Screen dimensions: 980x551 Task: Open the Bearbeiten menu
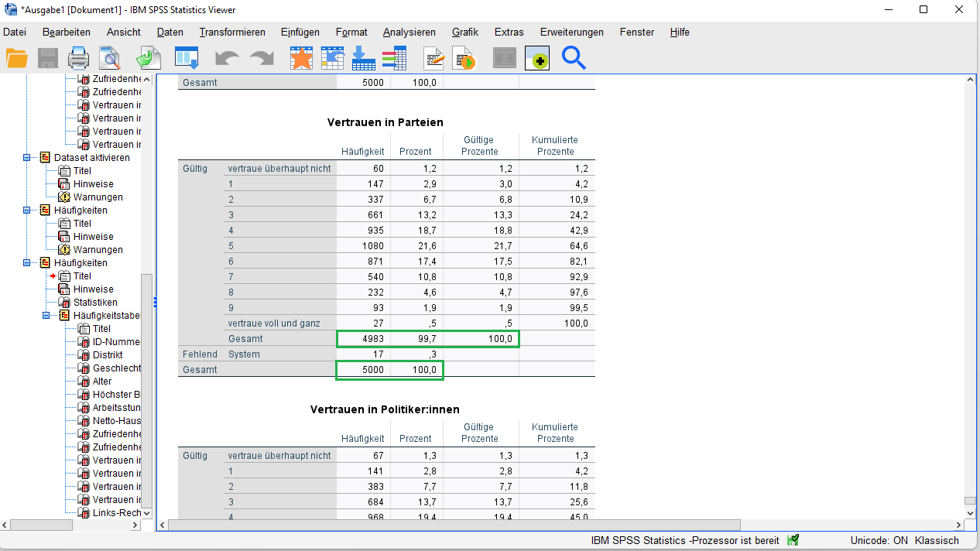(x=67, y=32)
